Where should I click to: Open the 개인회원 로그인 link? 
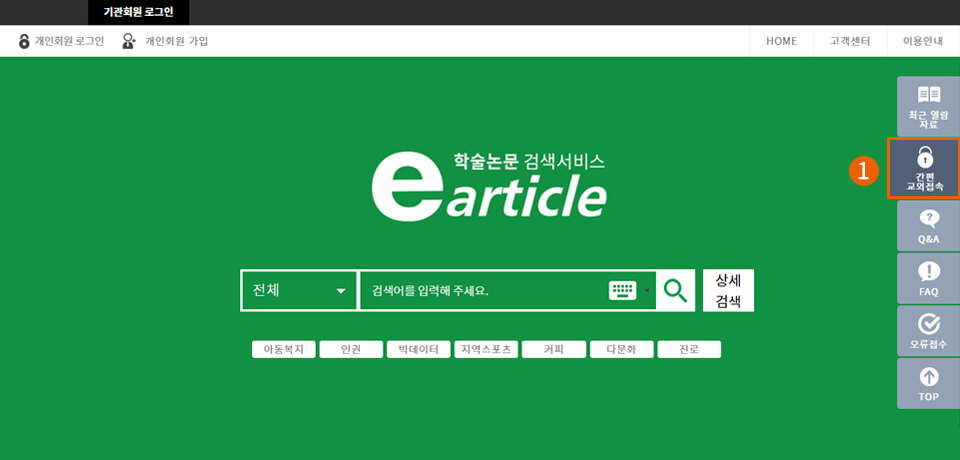69,42
